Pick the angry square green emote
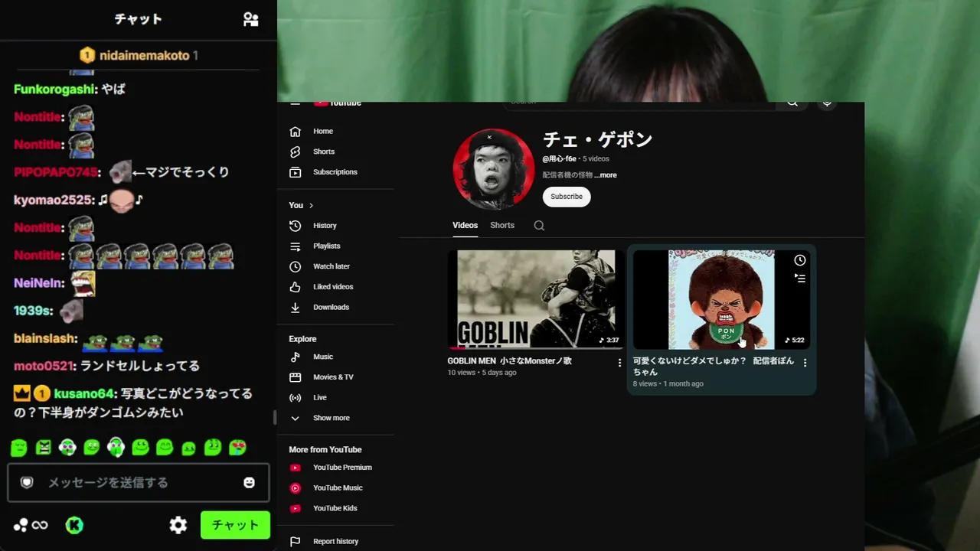 44,447
